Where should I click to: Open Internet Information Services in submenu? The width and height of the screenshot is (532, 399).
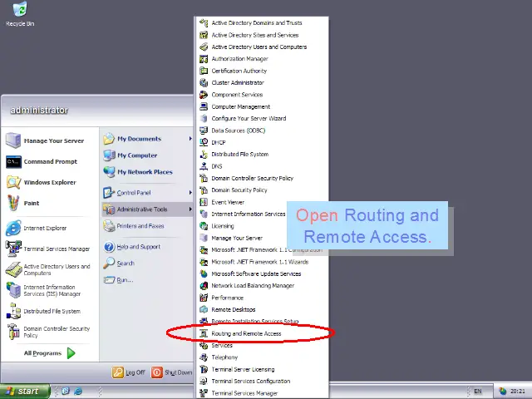click(x=243, y=214)
